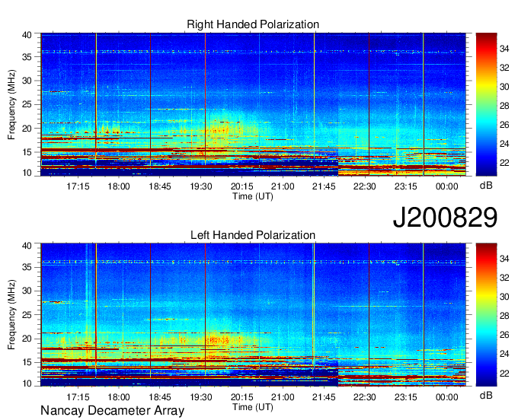The width and height of the screenshot is (518, 420).
Task: Click "21:45" tick on the right-handed plot's time axis
Action: pyautogui.click(x=324, y=186)
